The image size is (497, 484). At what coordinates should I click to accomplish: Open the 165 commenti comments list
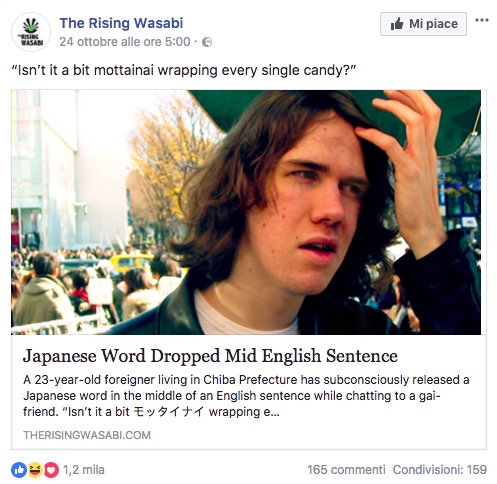[x=346, y=470]
